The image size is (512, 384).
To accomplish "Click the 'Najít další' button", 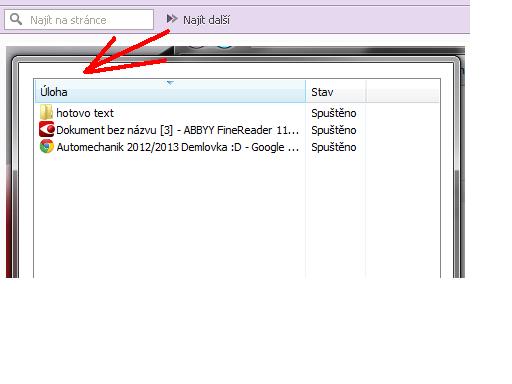I will tap(198, 20).
